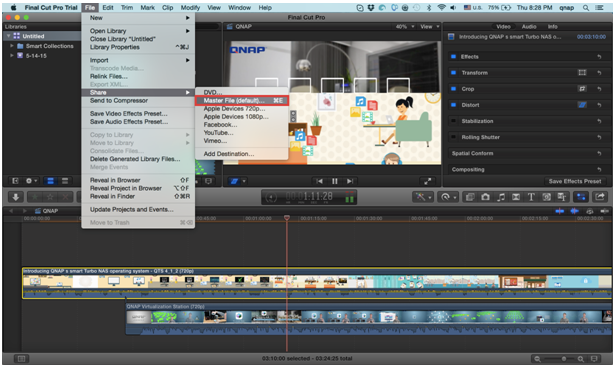The width and height of the screenshot is (615, 367).
Task: Open the viewer 40% zoom dropdown
Action: pyautogui.click(x=405, y=26)
